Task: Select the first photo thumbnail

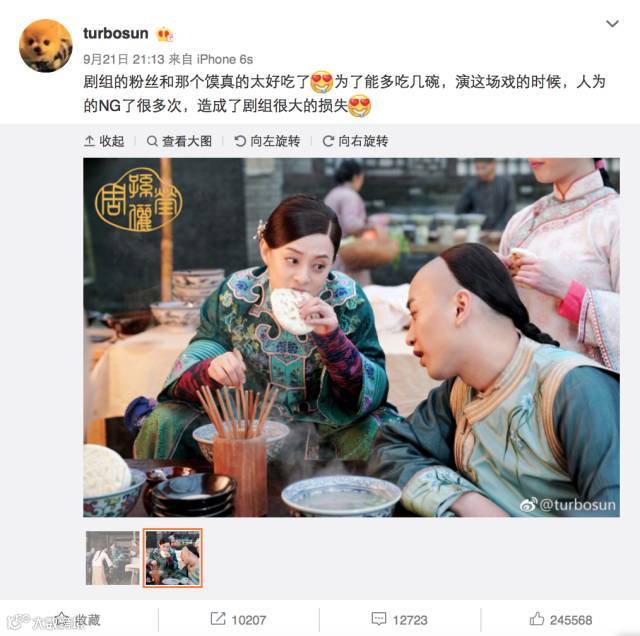Action: click(x=113, y=558)
